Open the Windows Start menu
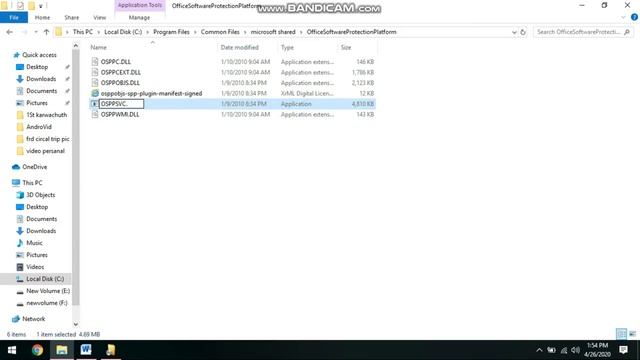The width and height of the screenshot is (640, 360). [12, 350]
